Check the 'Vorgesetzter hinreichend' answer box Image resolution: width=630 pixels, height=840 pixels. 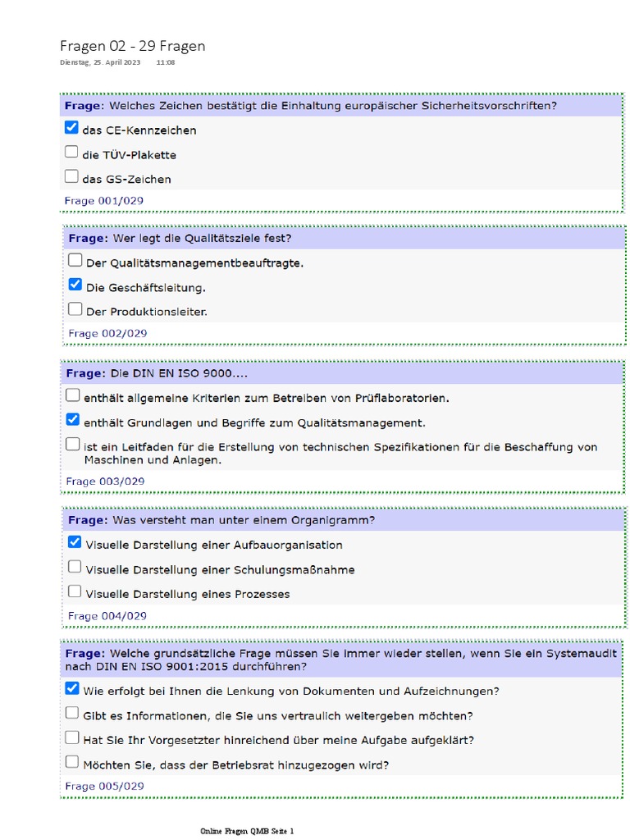point(72,737)
